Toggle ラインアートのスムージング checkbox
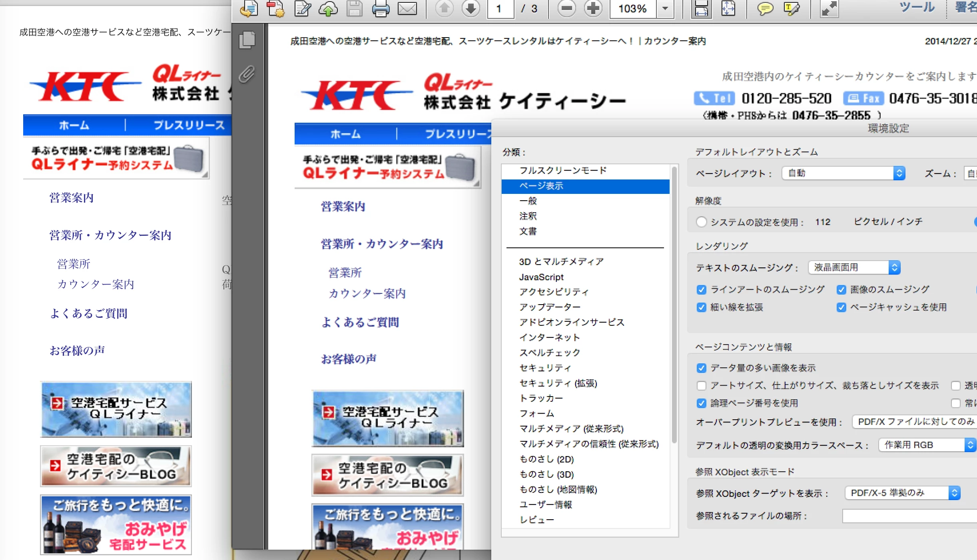The width and height of the screenshot is (977, 560). click(x=701, y=290)
